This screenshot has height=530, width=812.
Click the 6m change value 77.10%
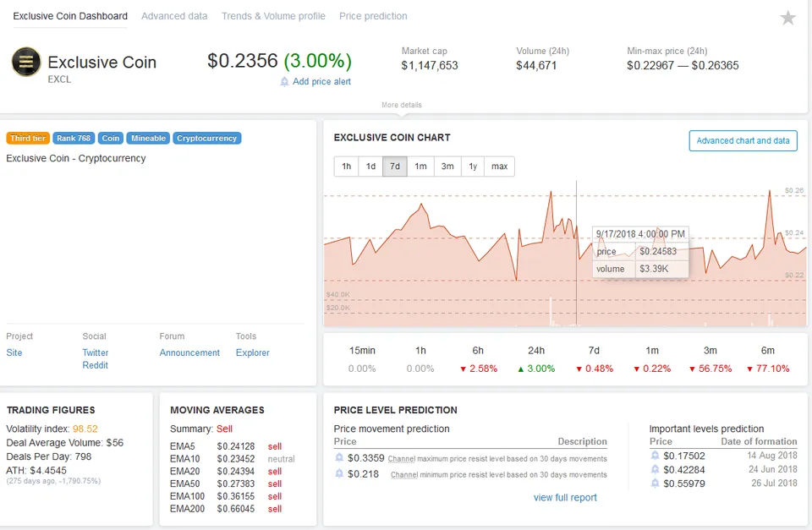pyautogui.click(x=768, y=369)
